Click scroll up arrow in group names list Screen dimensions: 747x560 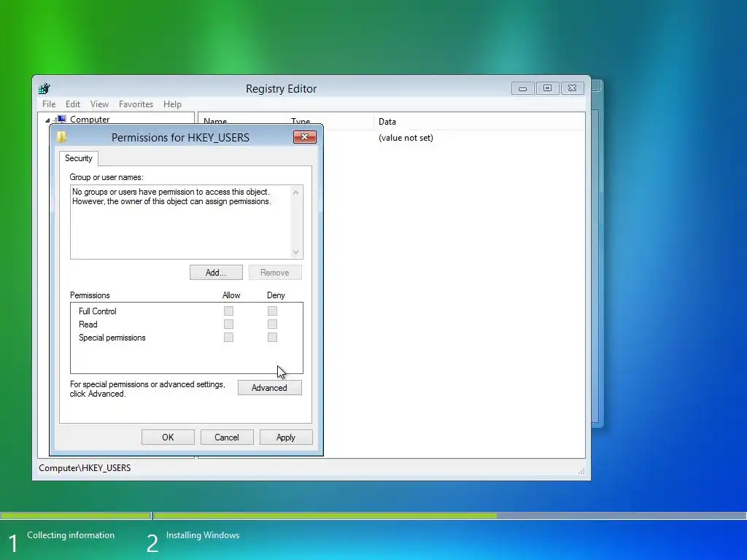296,192
